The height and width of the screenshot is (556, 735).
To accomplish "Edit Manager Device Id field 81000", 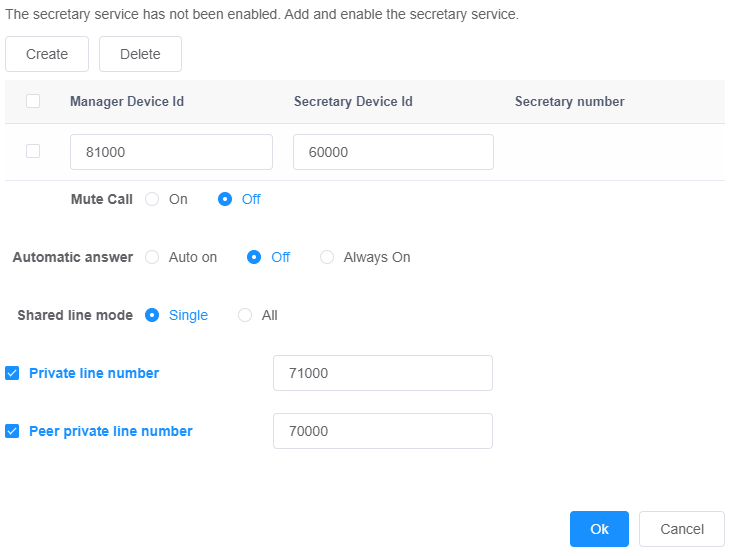I will coord(171,152).
